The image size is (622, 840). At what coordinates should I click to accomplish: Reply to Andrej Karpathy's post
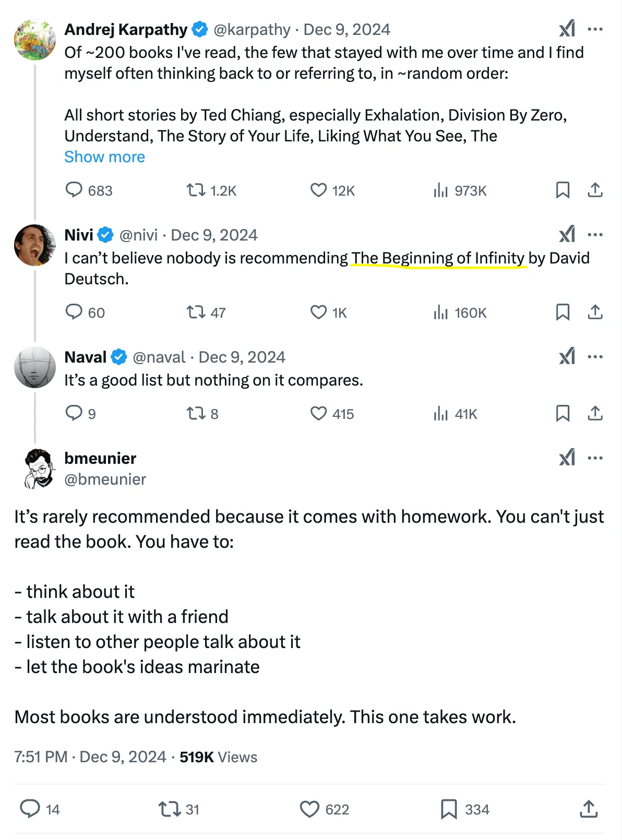click(x=89, y=190)
